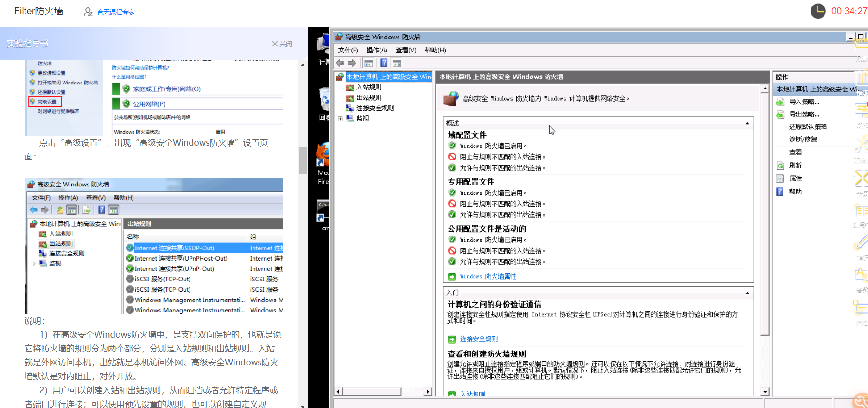Image resolution: width=868 pixels, height=408 pixels.
Task: Click the guide panel scrollbar thumb
Action: [x=303, y=160]
